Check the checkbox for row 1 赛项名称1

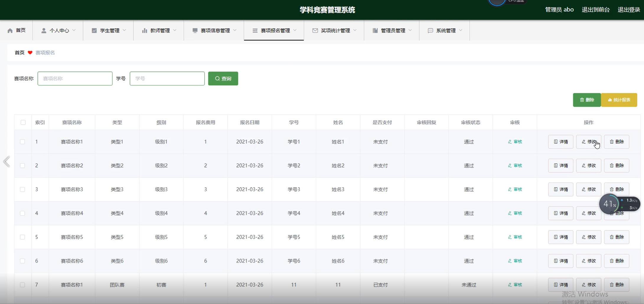22,142
